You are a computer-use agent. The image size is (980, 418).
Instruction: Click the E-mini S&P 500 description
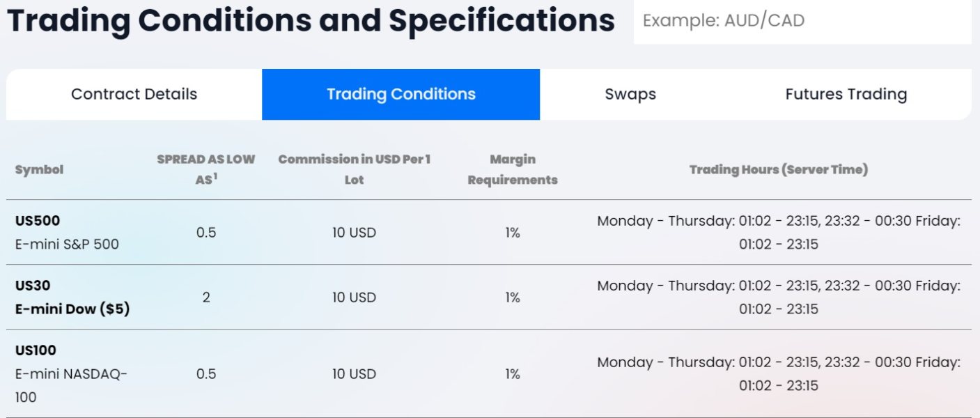click(67, 245)
